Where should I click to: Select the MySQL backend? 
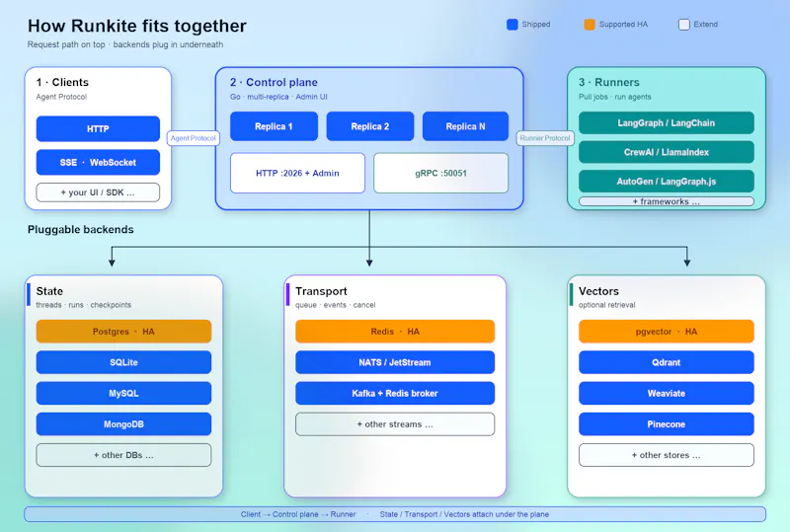(123, 394)
